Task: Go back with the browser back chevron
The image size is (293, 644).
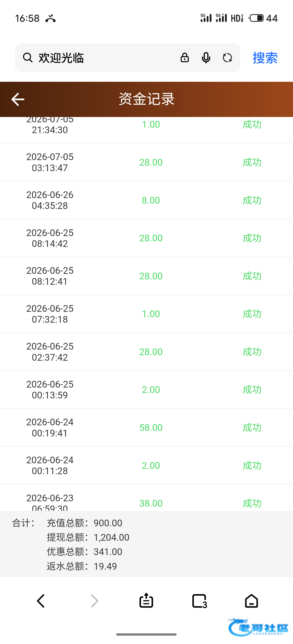Action: 41,601
